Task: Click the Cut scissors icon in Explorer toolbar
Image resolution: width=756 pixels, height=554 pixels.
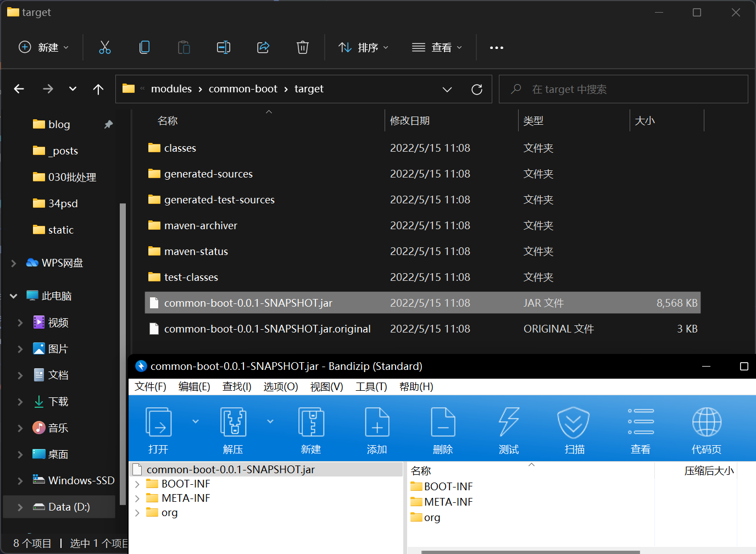Action: click(x=104, y=47)
